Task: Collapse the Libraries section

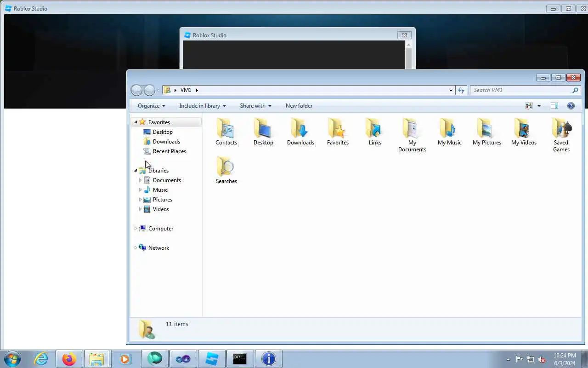Action: point(136,171)
